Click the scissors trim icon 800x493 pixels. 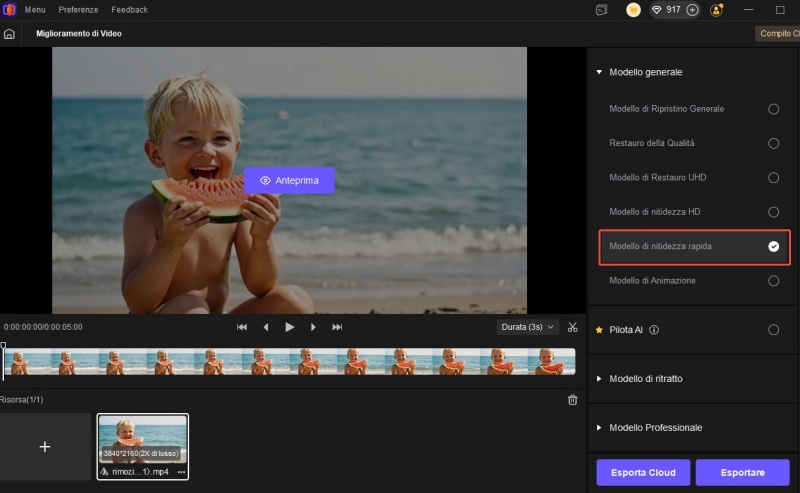[x=572, y=327]
